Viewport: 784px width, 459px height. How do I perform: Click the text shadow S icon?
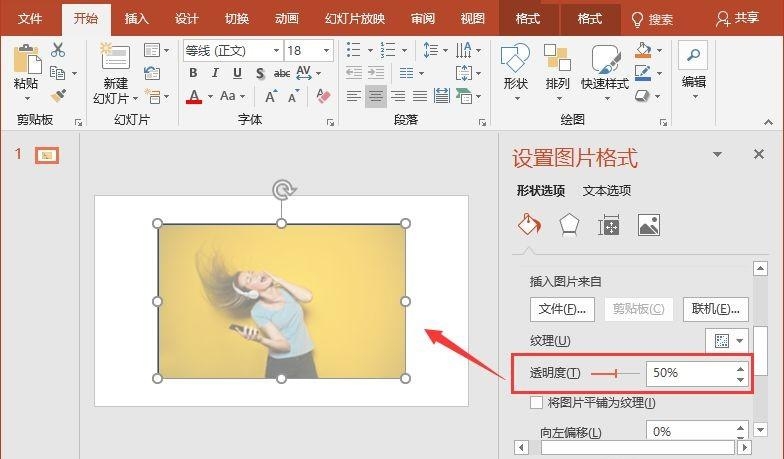pyautogui.click(x=259, y=73)
